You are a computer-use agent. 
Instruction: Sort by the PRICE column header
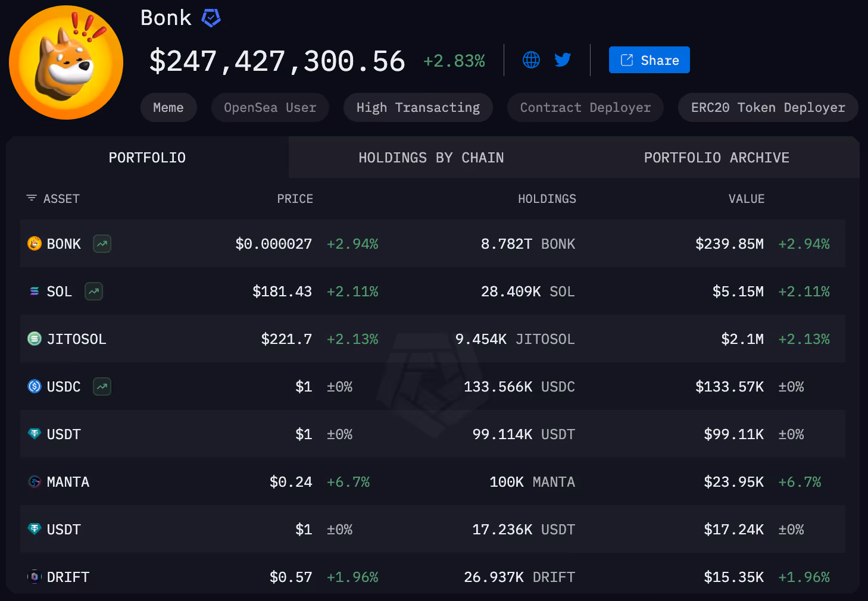[295, 199]
